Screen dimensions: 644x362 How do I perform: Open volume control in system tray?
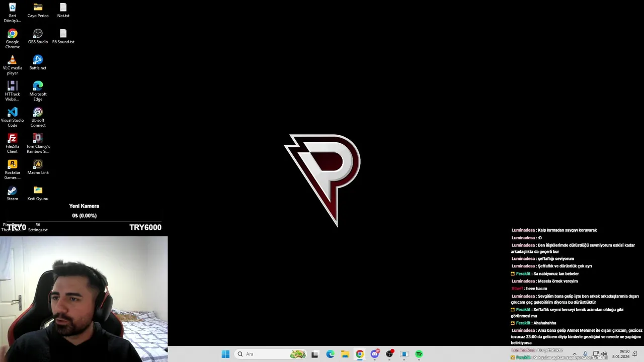[604, 354]
